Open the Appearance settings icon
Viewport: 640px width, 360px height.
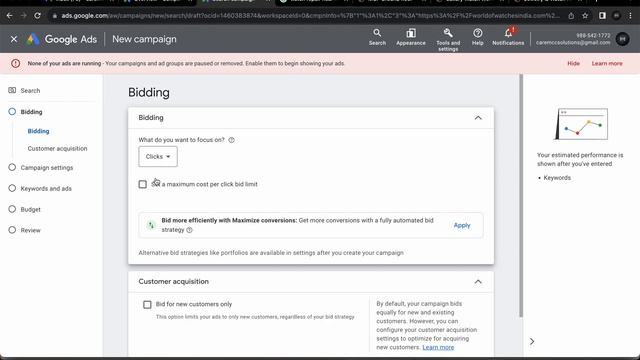[x=411, y=37]
